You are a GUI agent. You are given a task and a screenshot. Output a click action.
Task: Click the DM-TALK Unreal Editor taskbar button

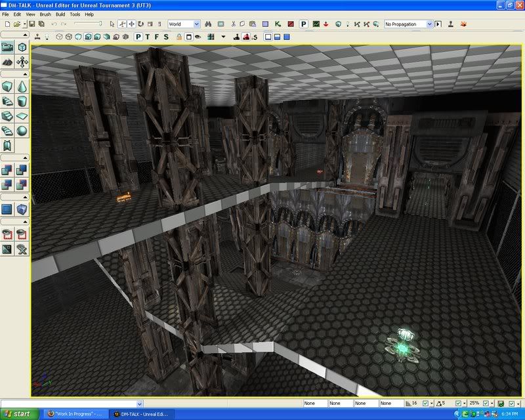point(142,414)
